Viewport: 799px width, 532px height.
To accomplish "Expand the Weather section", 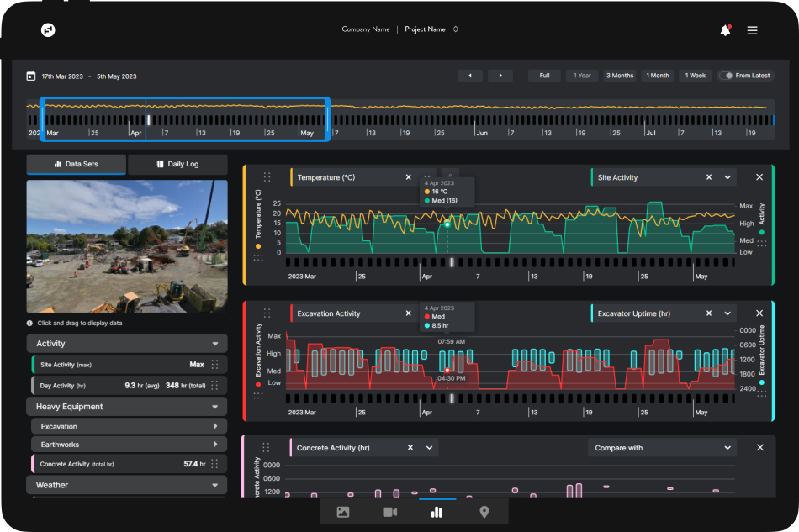I will point(126,485).
